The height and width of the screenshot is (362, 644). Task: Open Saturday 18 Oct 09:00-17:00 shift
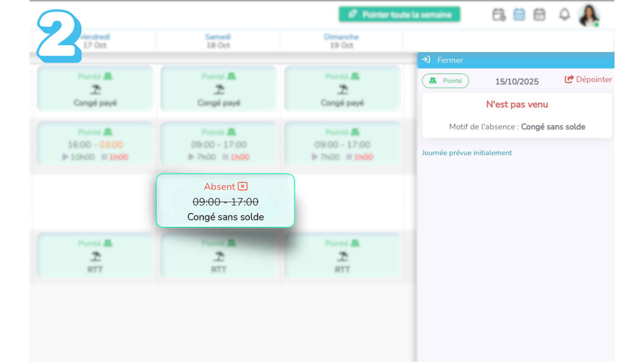[x=219, y=144]
